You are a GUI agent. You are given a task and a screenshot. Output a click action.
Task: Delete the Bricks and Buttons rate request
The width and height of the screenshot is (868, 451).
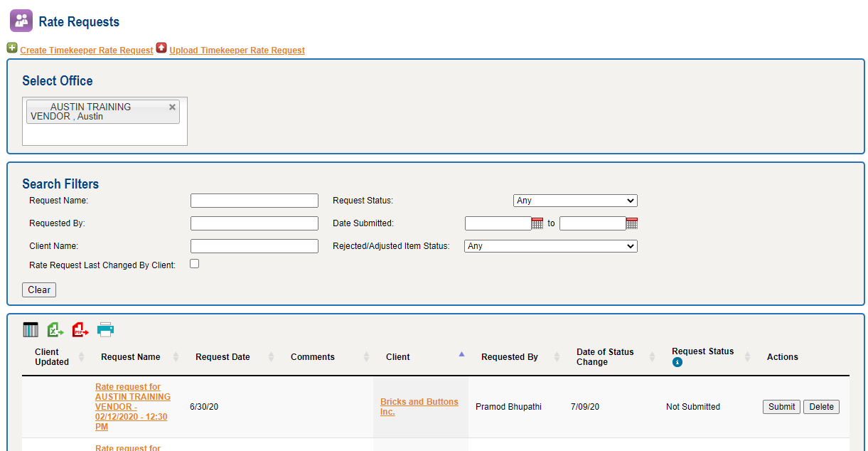coord(821,407)
